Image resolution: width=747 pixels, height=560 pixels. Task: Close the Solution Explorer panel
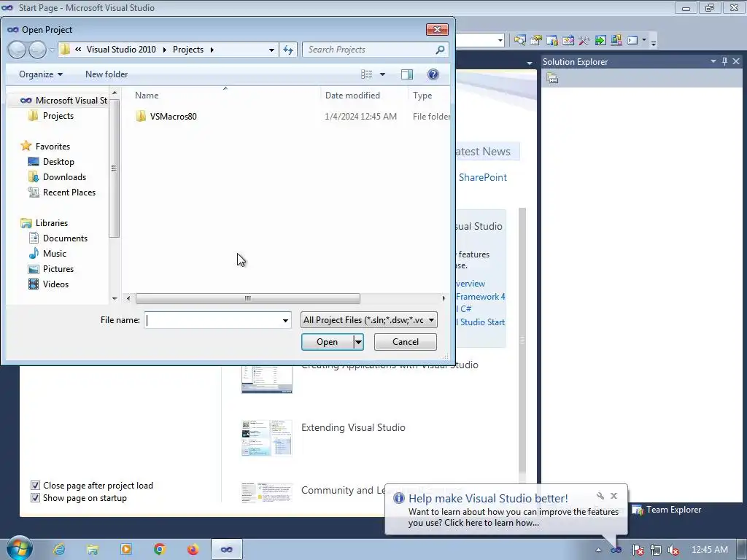[736, 61]
